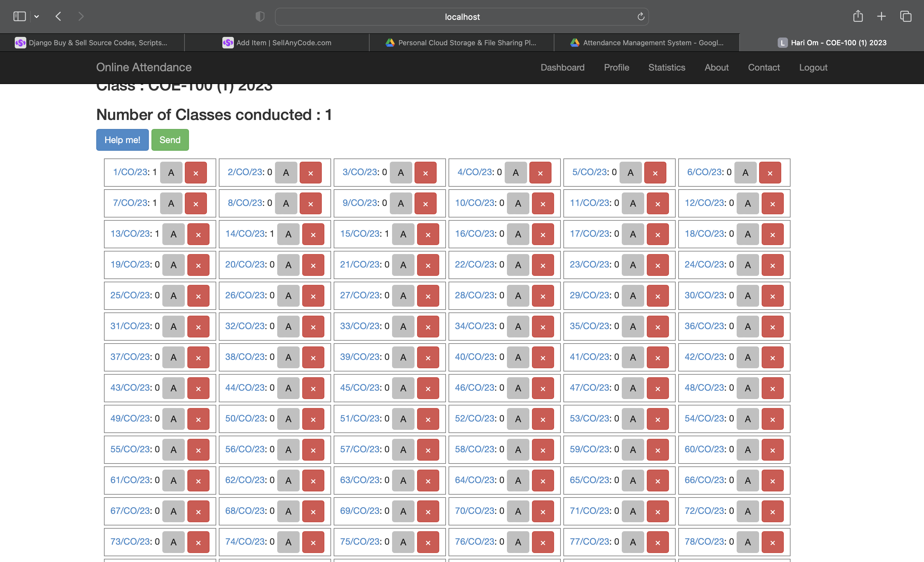Click the Safari sidebar toggle icon
This screenshot has width=924, height=562.
tap(20, 16)
